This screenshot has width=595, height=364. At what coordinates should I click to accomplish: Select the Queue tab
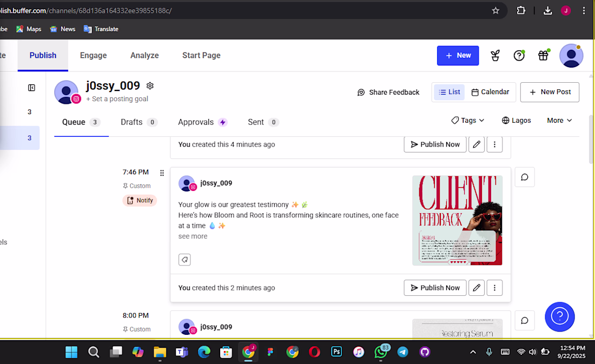[x=81, y=122]
